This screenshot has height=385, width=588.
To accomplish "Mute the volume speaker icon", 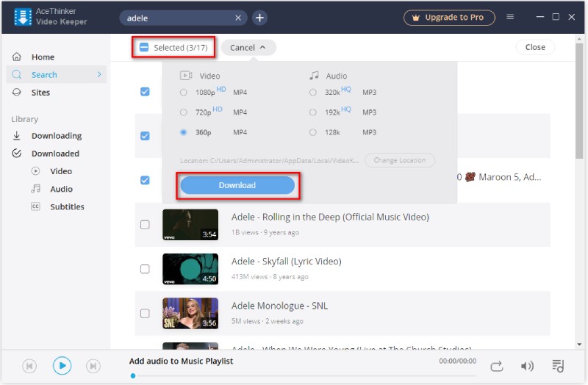I will [527, 366].
